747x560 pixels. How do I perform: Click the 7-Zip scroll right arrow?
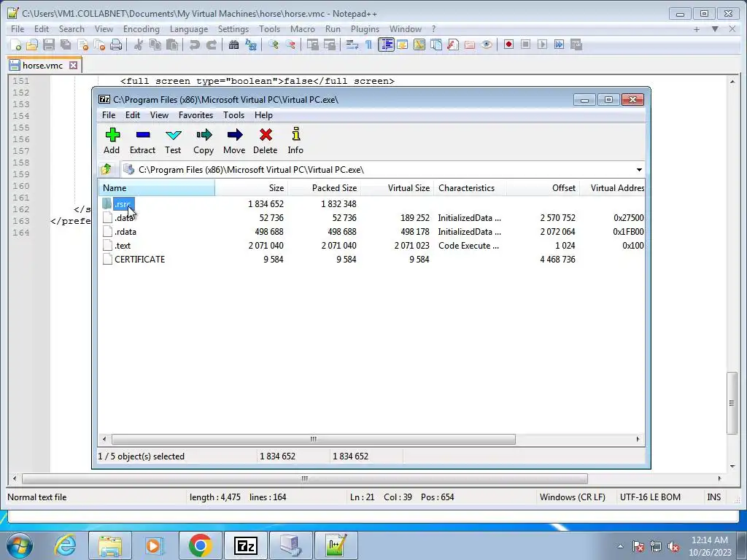pyautogui.click(x=638, y=439)
